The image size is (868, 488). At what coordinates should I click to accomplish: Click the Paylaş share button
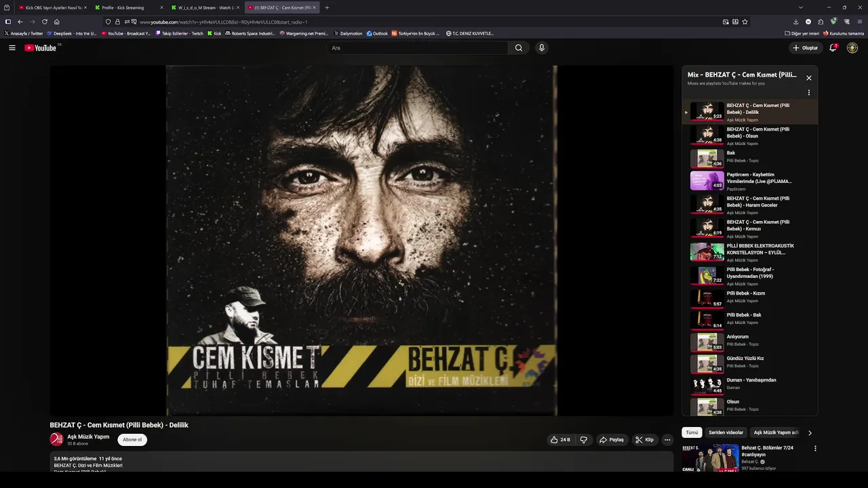point(611,440)
